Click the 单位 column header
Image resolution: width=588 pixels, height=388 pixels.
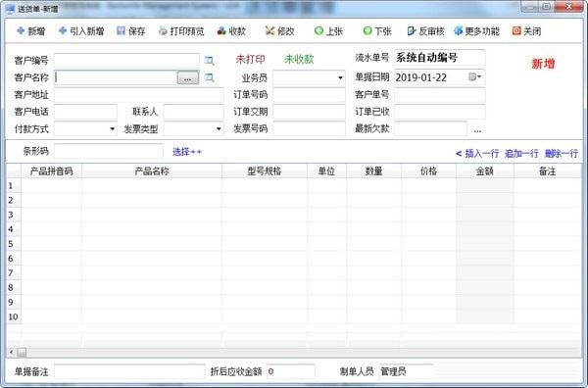click(326, 171)
